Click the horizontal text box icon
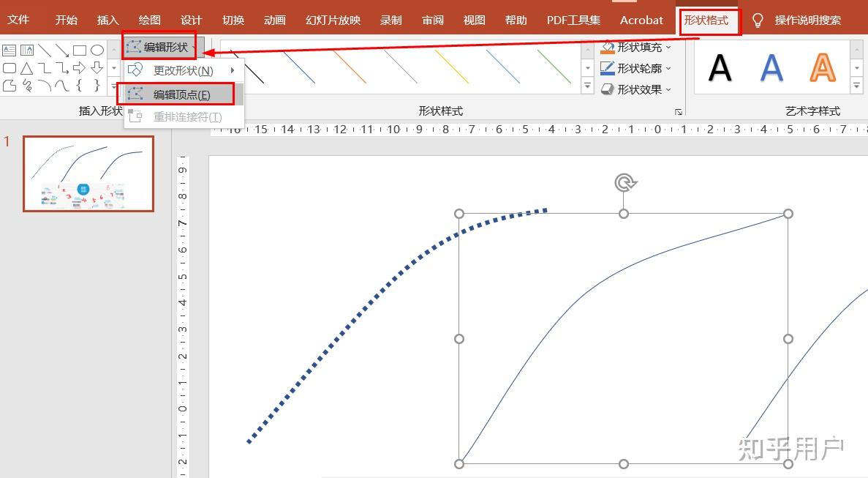Viewport: 868px width, 478px height. coord(10,51)
